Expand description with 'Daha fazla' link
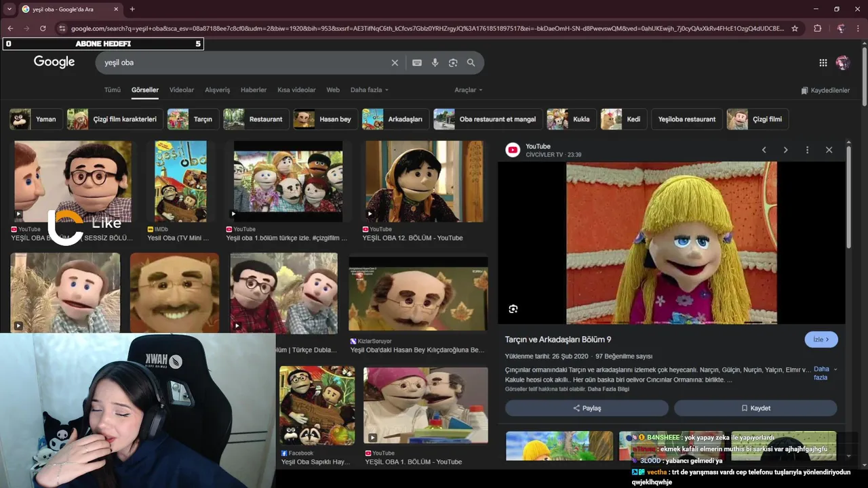The width and height of the screenshot is (868, 488). click(x=824, y=373)
